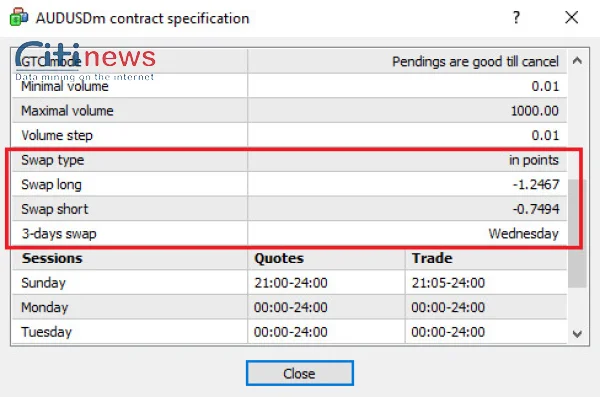
Task: Select the Maximal volume row
Action: (x=290, y=111)
